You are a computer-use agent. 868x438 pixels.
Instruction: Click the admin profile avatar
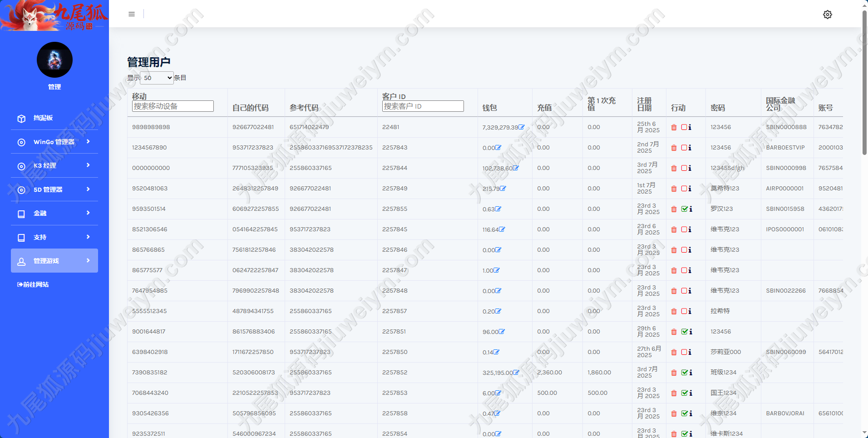(54, 60)
